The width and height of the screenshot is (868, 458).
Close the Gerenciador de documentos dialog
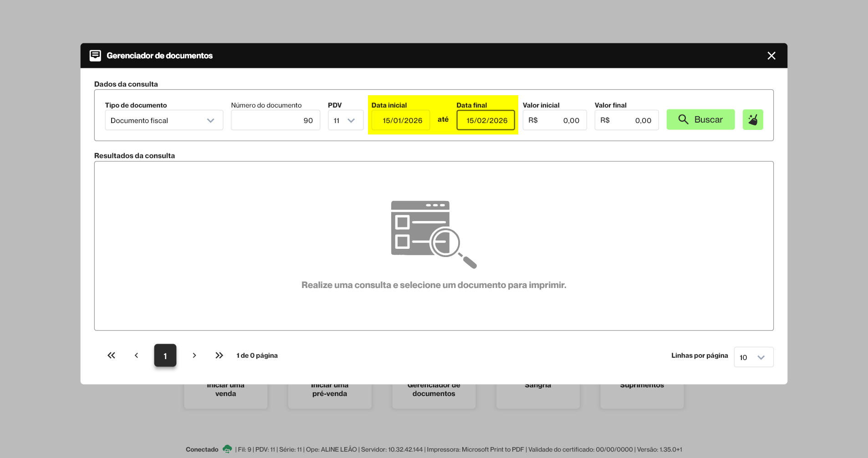coord(771,56)
